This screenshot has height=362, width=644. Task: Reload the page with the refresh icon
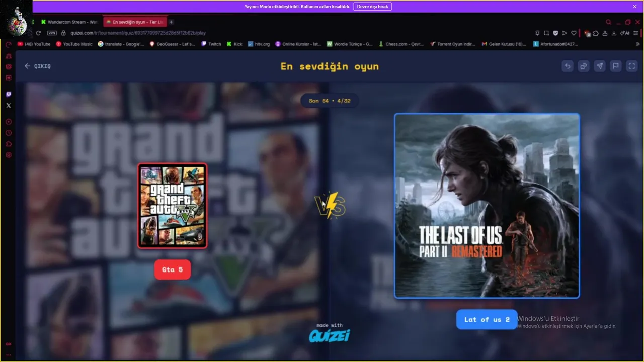(38, 33)
